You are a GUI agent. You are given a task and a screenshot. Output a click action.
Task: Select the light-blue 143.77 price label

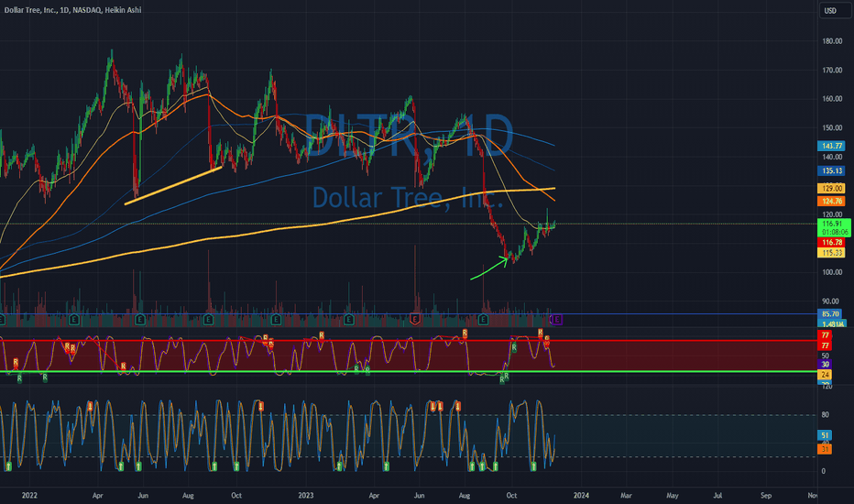tap(832, 146)
